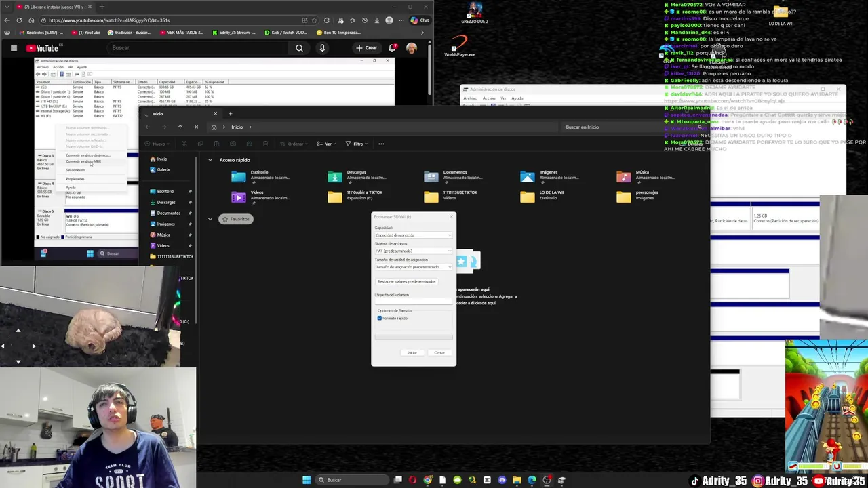Click the YouTube search magnifier button

point(299,48)
